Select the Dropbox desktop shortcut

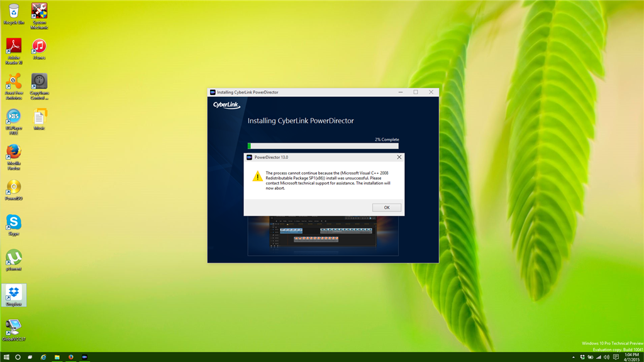(x=14, y=295)
